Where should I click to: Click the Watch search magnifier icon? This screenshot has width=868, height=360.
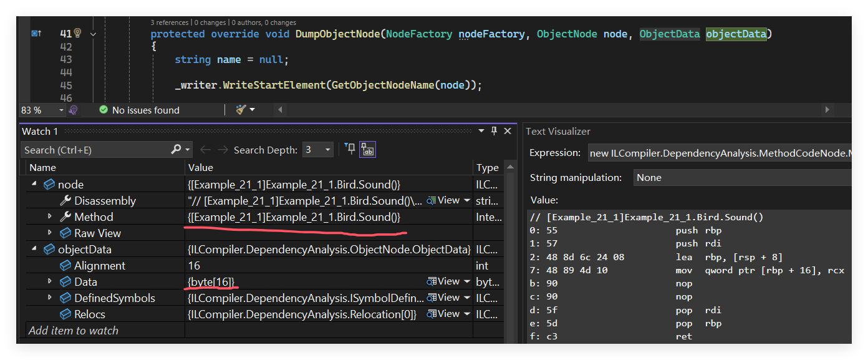coord(176,150)
